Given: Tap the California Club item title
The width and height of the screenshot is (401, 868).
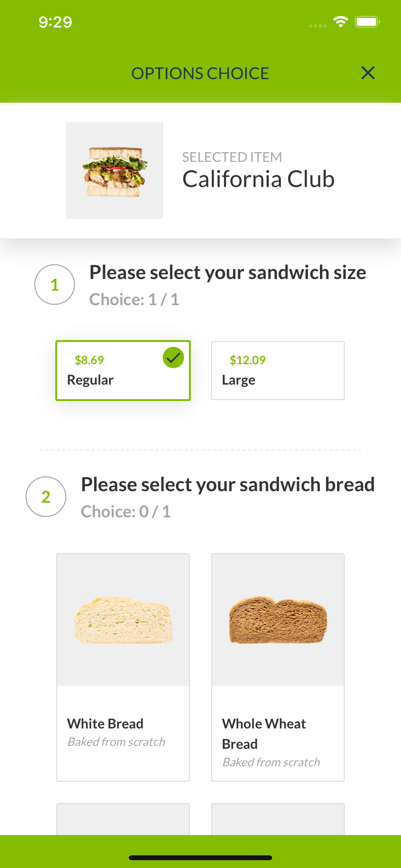Looking at the screenshot, I should coord(258,179).
